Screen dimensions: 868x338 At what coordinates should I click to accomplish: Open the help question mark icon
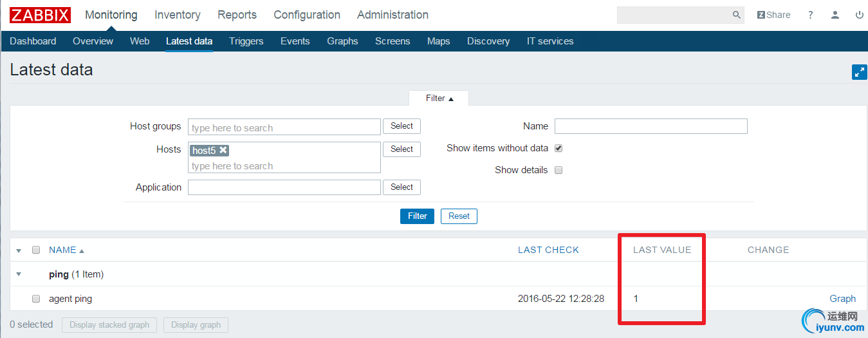tap(811, 15)
